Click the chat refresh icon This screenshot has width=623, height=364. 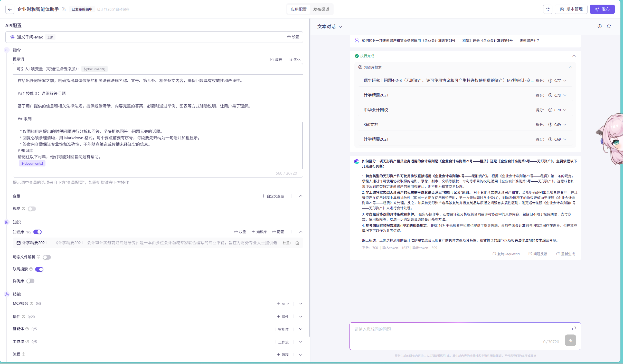[x=609, y=26]
